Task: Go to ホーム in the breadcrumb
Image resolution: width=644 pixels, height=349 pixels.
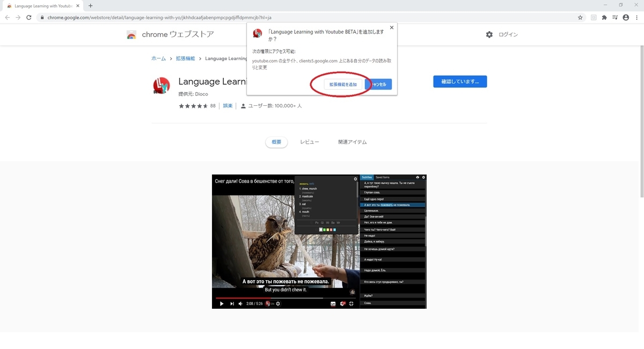Action: coord(158,59)
